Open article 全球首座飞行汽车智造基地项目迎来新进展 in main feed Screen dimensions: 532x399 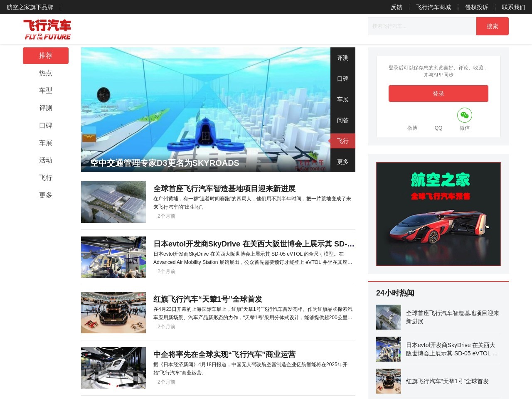click(224, 189)
